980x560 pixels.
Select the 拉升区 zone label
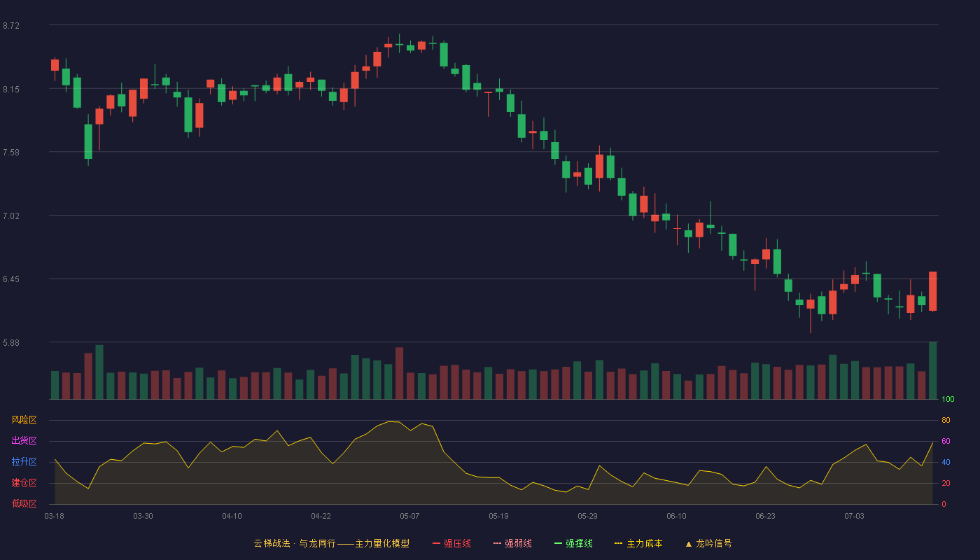click(x=24, y=462)
